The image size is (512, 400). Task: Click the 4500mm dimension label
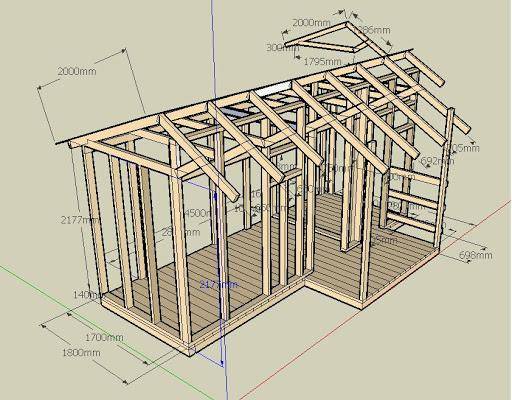(x=197, y=213)
